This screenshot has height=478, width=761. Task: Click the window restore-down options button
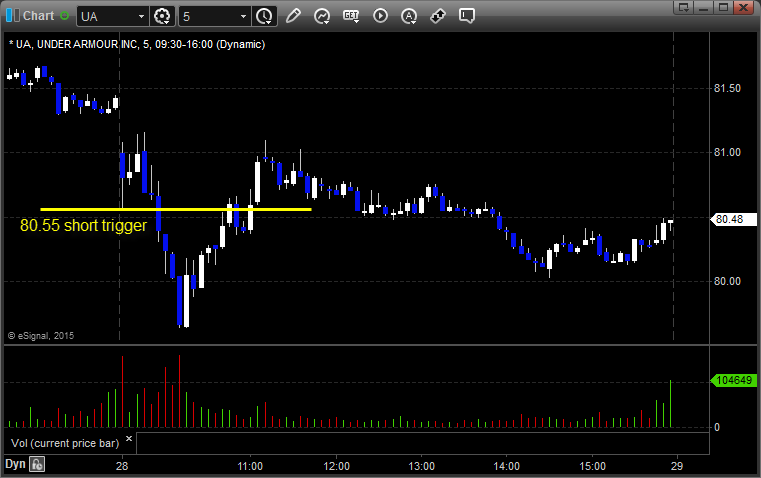point(684,7)
